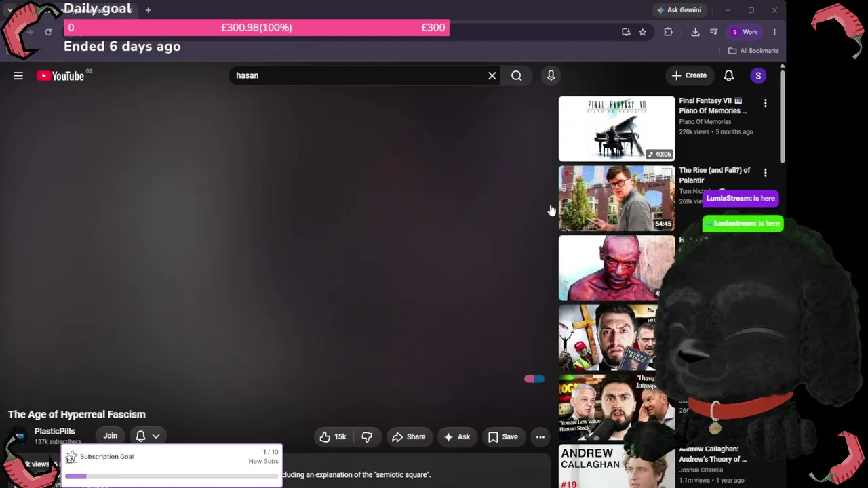Open options for Palantir video
This screenshot has height=488, width=868.
point(766,173)
